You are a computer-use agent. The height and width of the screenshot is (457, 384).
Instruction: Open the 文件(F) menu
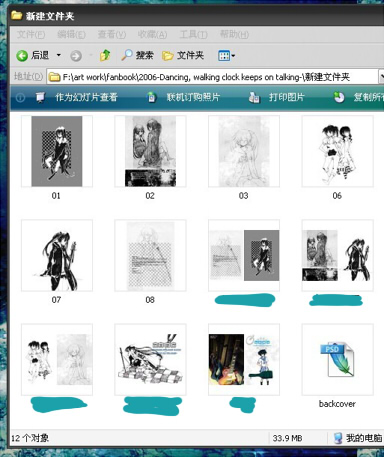pyautogui.click(x=31, y=34)
